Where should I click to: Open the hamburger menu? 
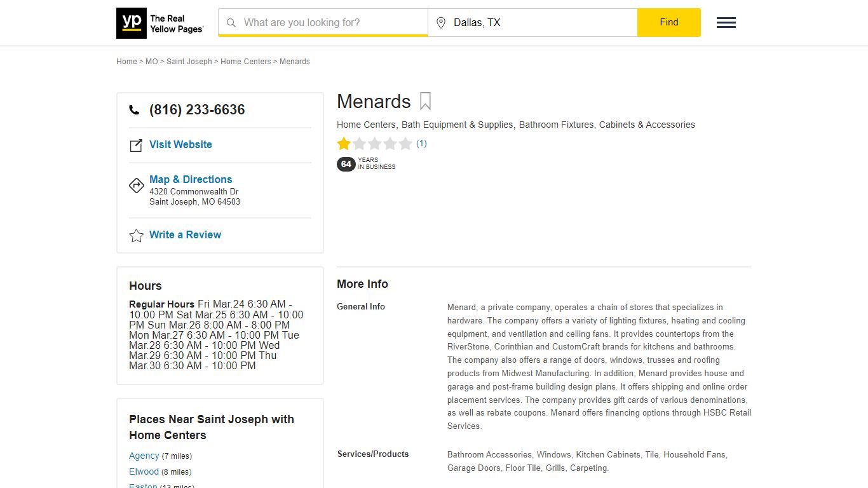click(726, 23)
